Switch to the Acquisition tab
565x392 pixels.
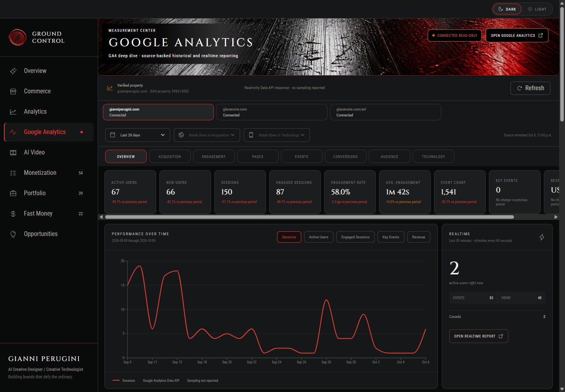(170, 156)
